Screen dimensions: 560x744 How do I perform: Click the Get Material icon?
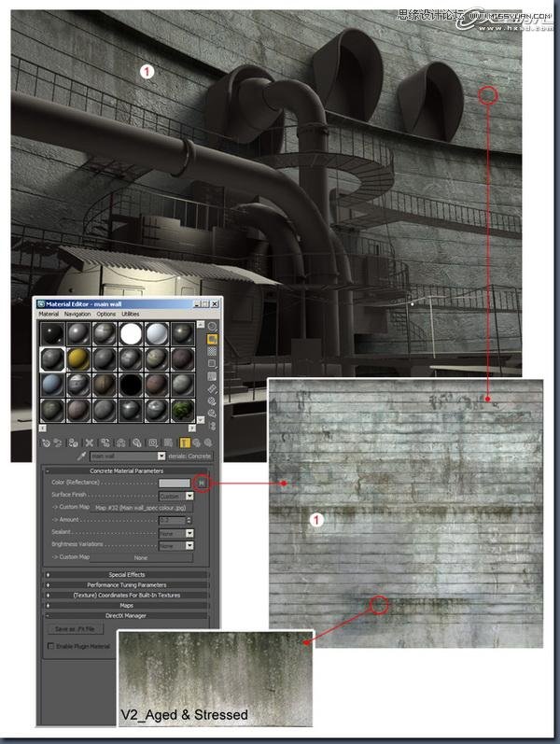tap(46, 442)
